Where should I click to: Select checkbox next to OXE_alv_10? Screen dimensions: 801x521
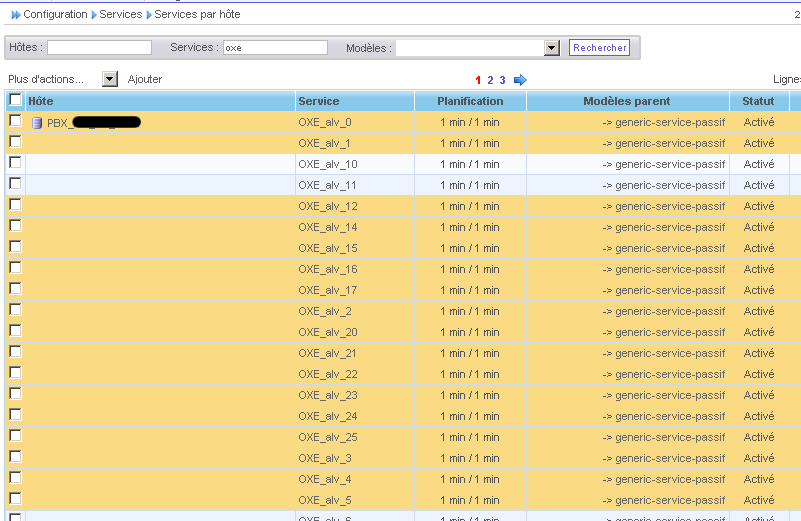[15, 163]
